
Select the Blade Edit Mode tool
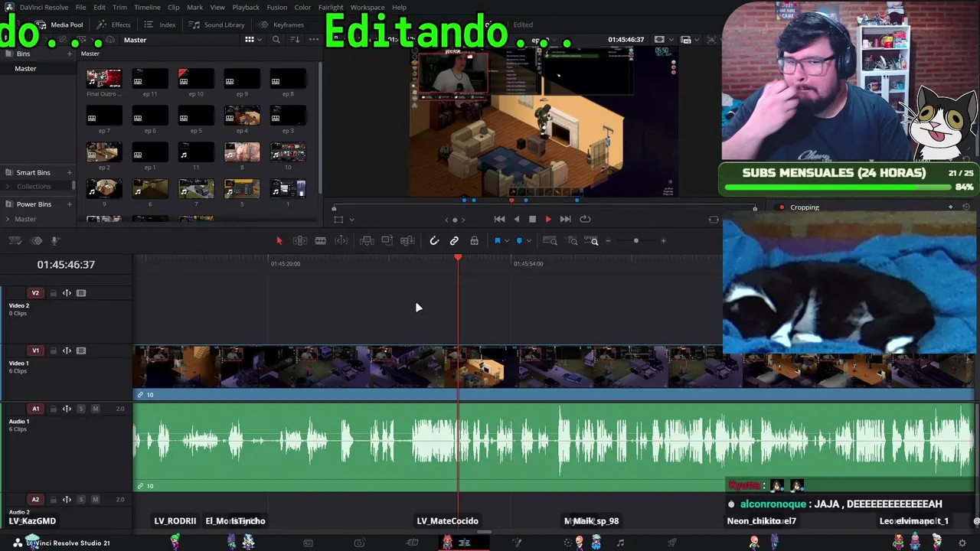point(321,241)
